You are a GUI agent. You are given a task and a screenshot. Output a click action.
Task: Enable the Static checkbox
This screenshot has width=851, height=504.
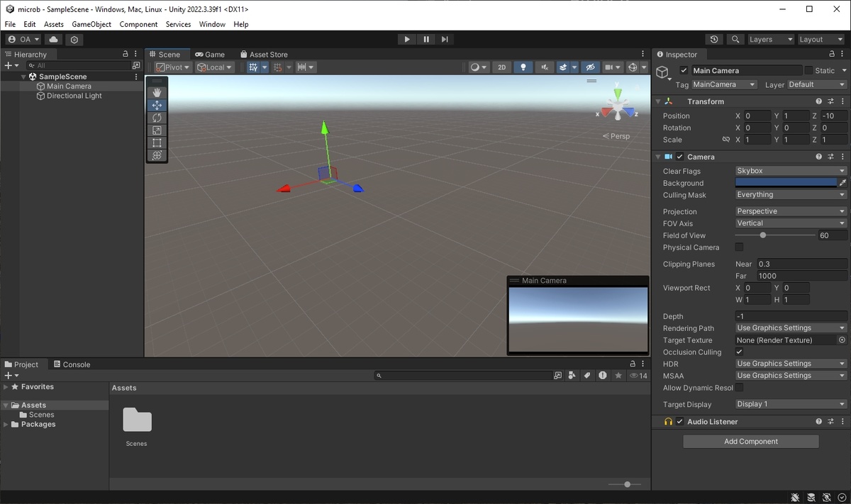coord(808,71)
